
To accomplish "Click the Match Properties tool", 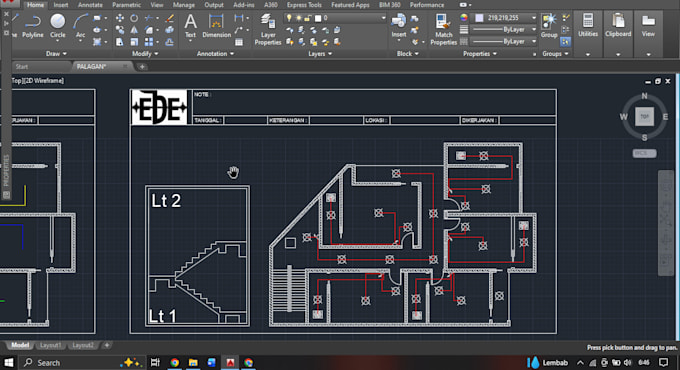I will [443, 29].
